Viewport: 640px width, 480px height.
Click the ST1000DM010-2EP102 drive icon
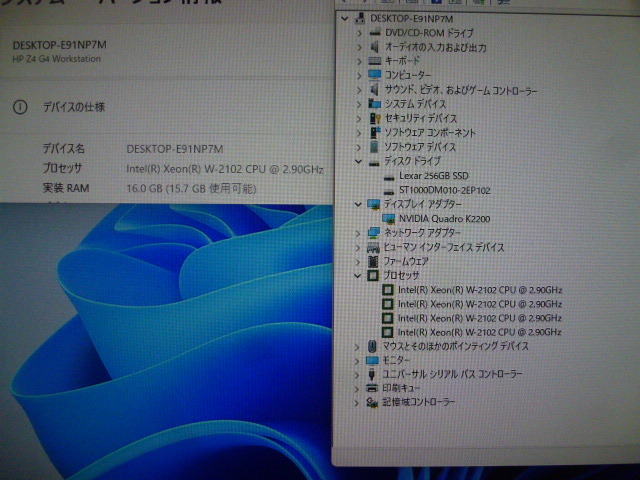(x=389, y=191)
